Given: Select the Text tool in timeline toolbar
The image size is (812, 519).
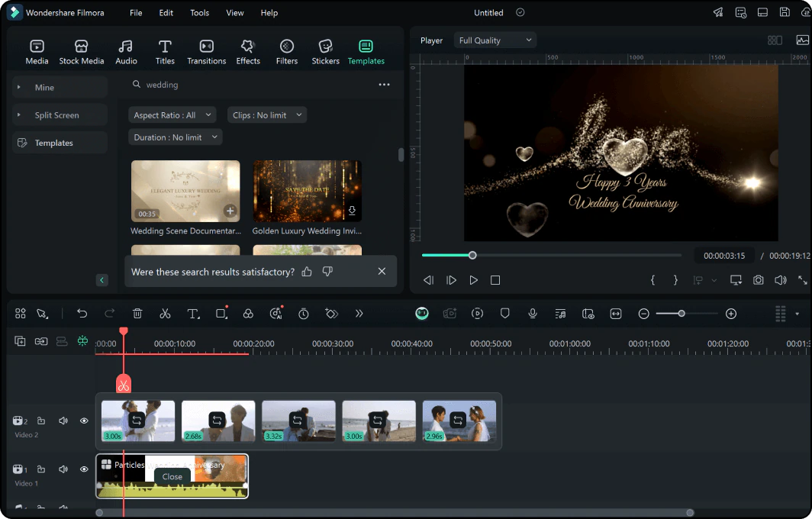Looking at the screenshot, I should click(x=193, y=314).
